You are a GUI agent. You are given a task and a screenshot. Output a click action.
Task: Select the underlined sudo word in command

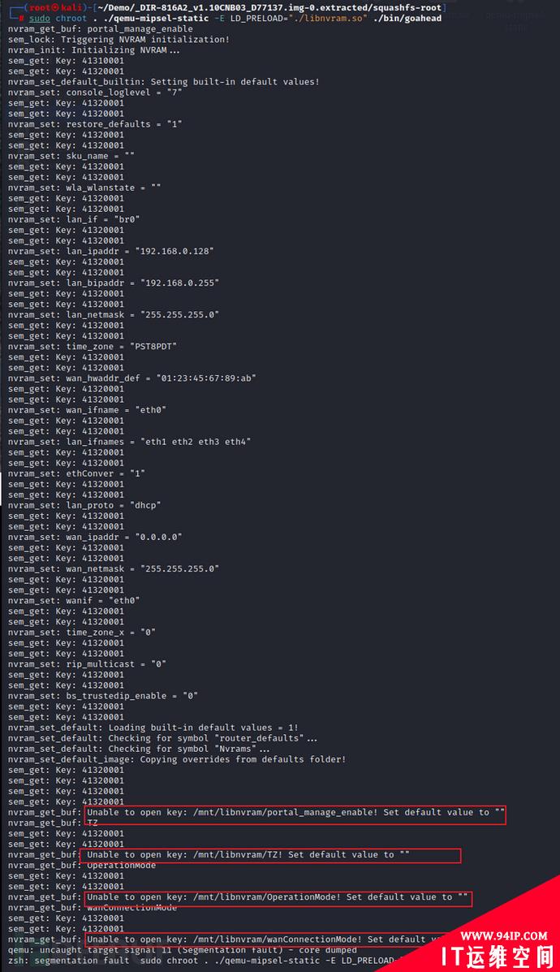pos(39,19)
